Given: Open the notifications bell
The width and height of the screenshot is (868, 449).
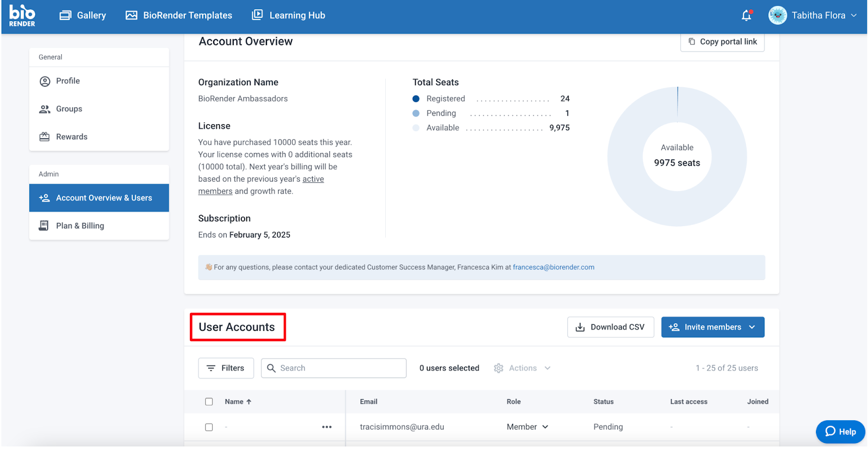Looking at the screenshot, I should pyautogui.click(x=746, y=16).
